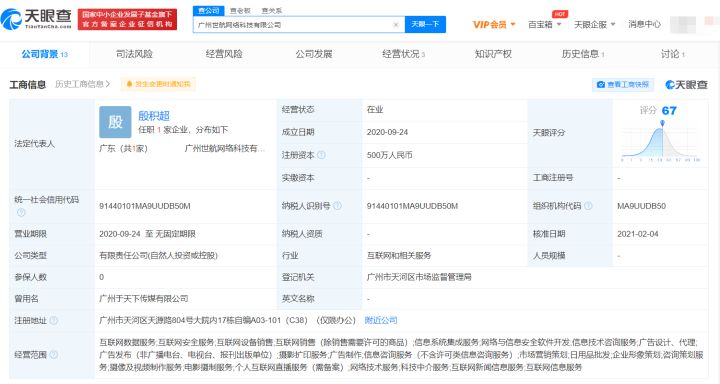
Task: Click taxpayer ID value 91440101MA9UUDB50M
Action: [412, 206]
